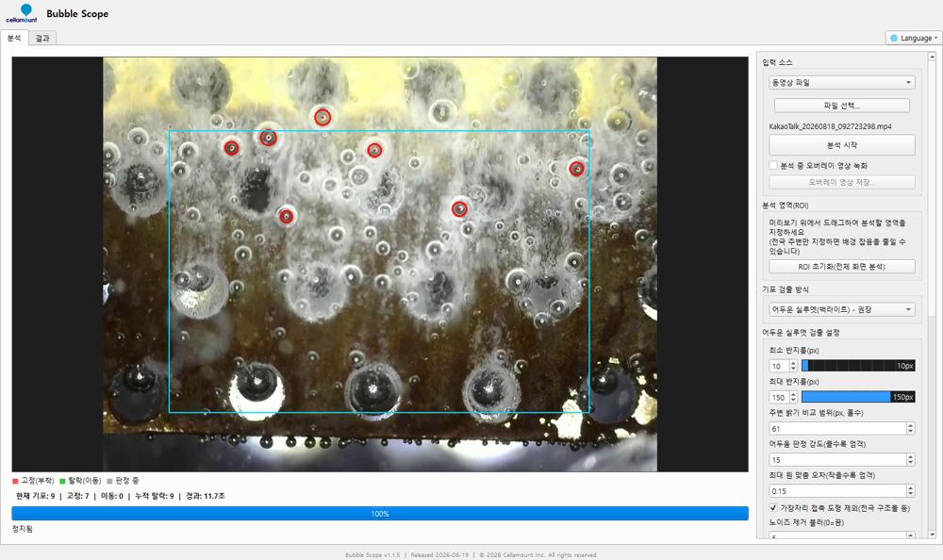Decrease the maximum radius spinner value
This screenshot has width=943, height=560.
click(793, 400)
